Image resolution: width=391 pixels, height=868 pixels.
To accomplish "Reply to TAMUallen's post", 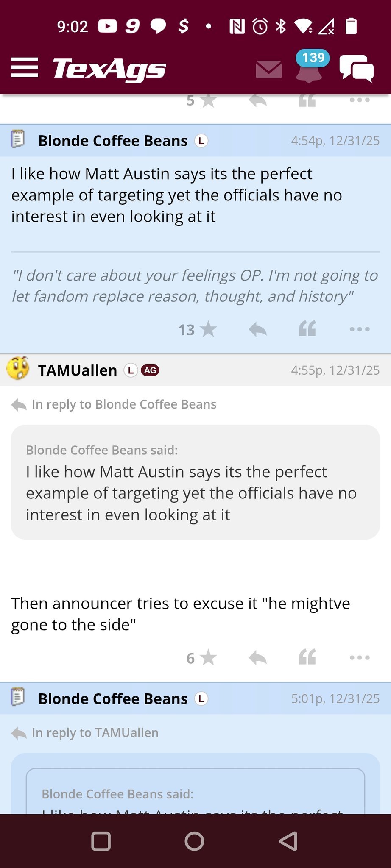I will coord(257,658).
